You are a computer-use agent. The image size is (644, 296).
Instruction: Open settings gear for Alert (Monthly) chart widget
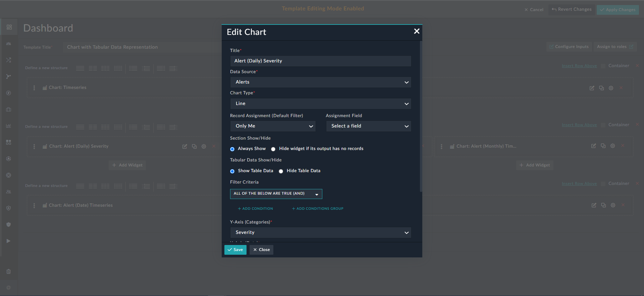[612, 146]
